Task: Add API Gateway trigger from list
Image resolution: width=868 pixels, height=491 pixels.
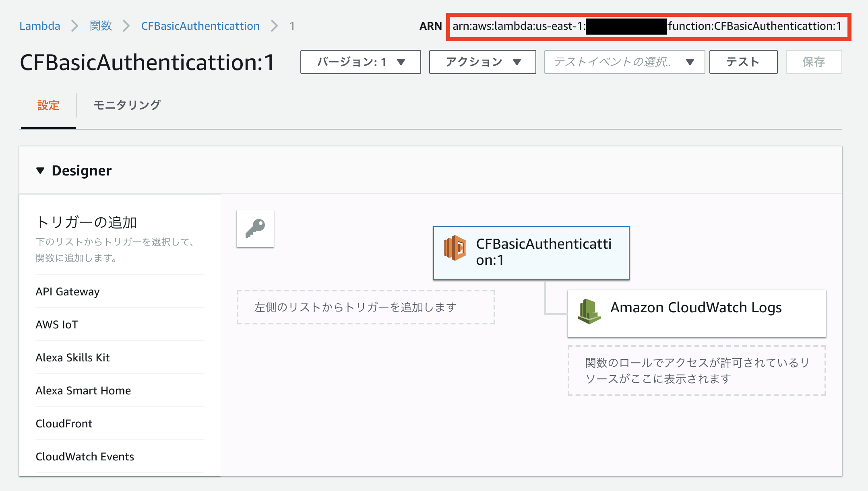Action: tap(68, 291)
